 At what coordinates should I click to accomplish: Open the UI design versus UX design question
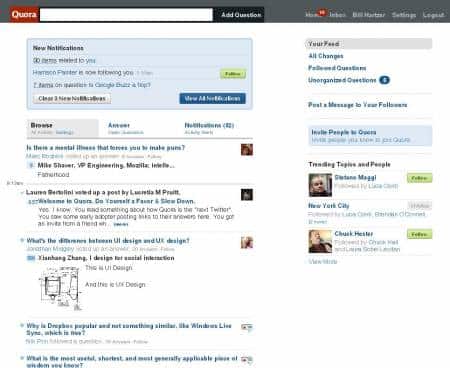108,241
